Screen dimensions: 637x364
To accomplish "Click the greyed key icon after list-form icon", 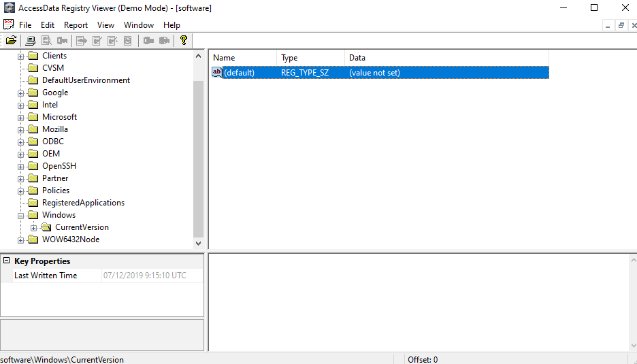I will [x=148, y=41].
